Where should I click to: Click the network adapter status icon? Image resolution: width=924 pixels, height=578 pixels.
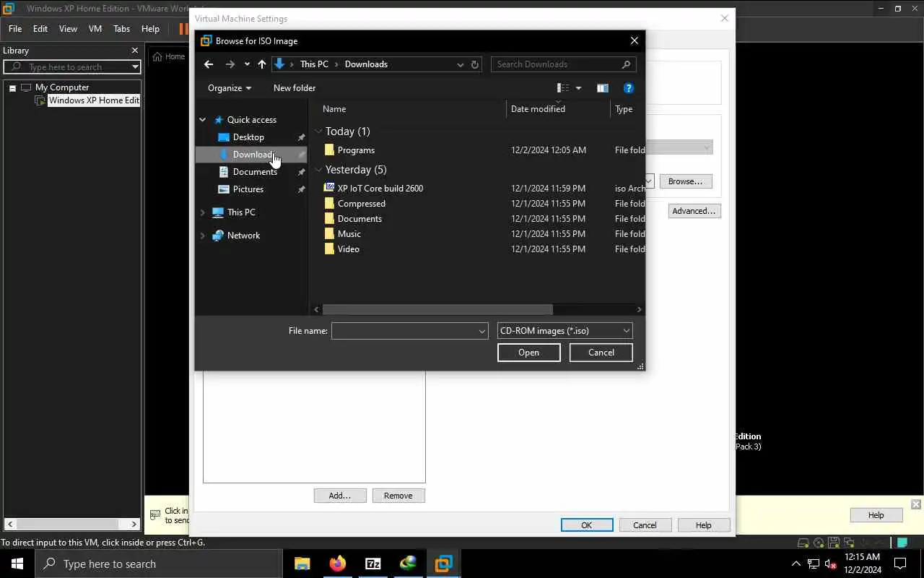(849, 543)
